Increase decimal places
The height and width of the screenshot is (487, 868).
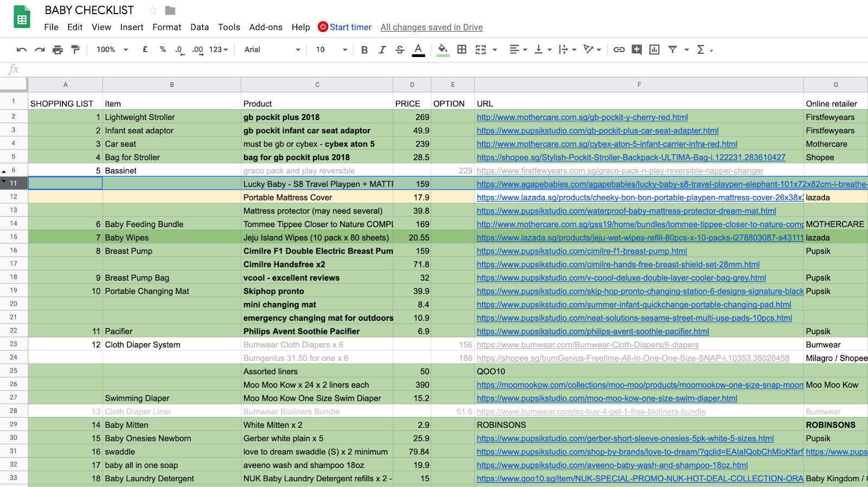[197, 49]
